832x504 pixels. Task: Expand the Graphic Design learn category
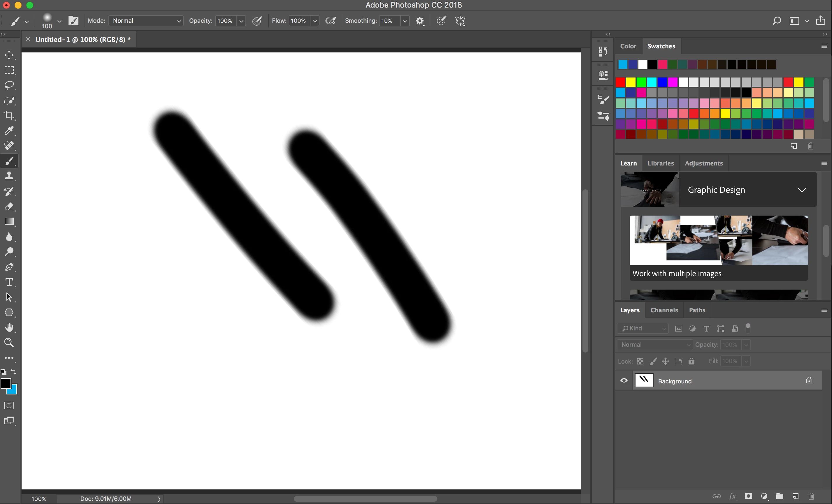(x=802, y=190)
